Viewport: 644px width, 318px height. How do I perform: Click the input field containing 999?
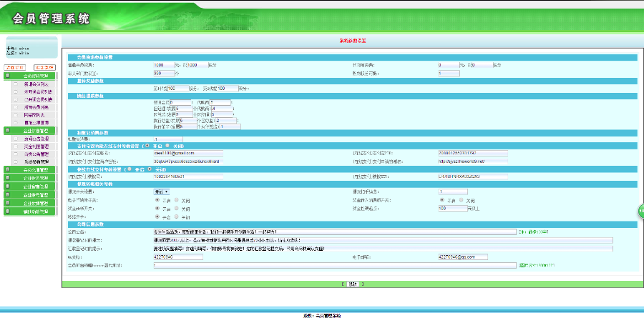click(164, 73)
